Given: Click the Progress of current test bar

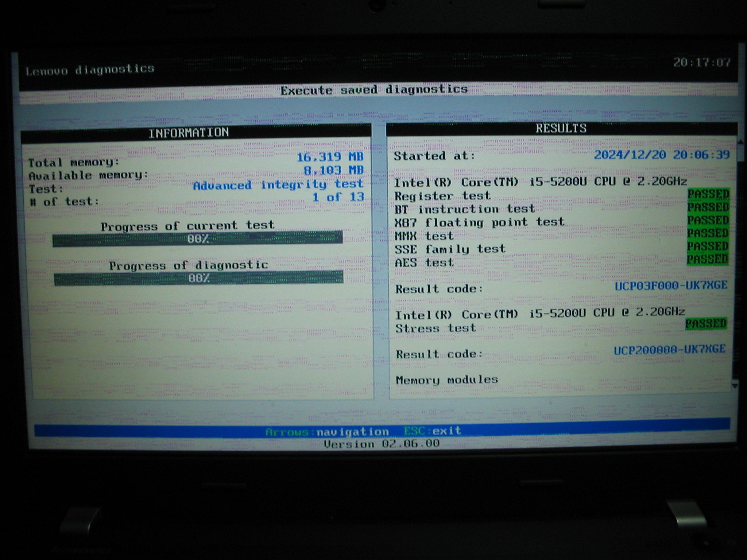Looking at the screenshot, I should [197, 239].
